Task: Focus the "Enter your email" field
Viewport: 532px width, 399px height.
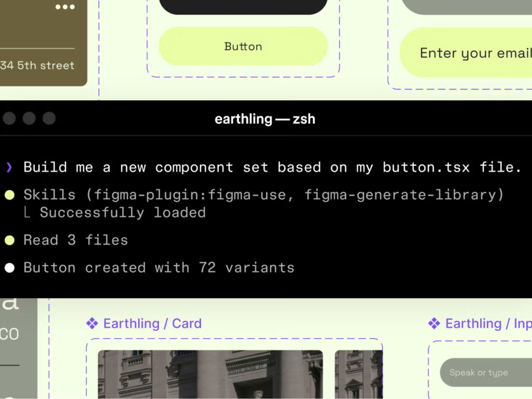Action: (468, 53)
